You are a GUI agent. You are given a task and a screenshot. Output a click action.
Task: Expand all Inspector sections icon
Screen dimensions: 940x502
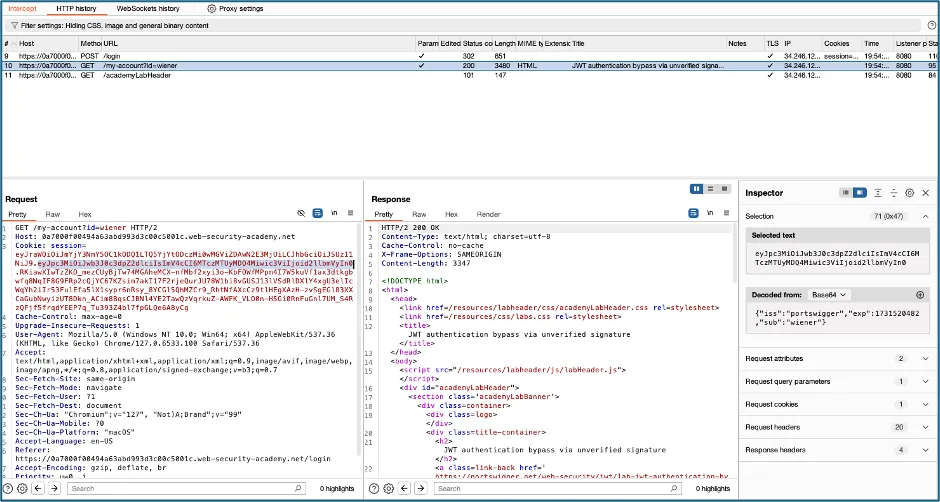coord(878,193)
